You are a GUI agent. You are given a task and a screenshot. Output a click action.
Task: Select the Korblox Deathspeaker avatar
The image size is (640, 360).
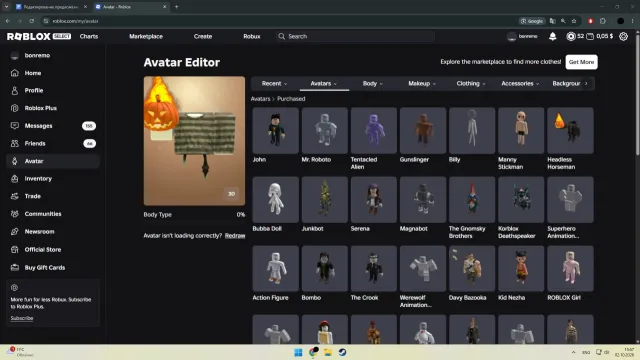coord(521,200)
